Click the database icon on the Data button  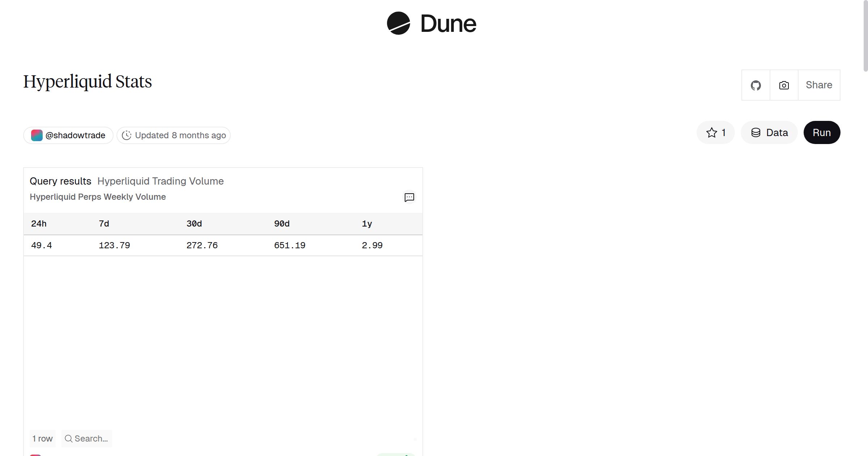[756, 132]
